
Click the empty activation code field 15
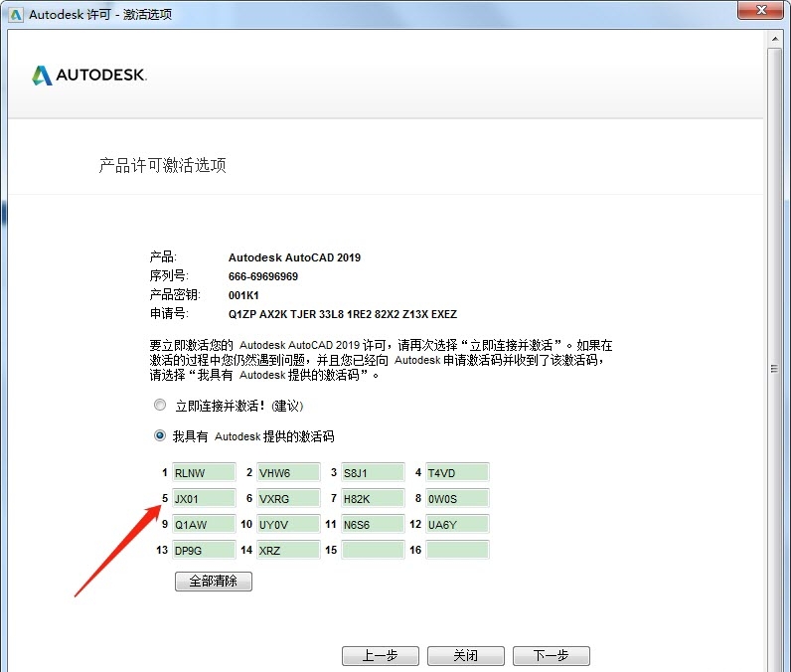coord(373,550)
